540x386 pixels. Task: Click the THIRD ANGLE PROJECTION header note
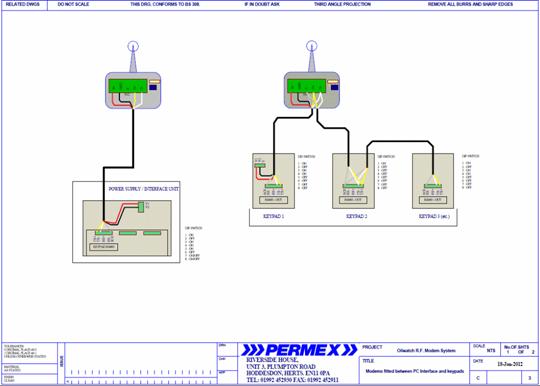click(x=342, y=4)
